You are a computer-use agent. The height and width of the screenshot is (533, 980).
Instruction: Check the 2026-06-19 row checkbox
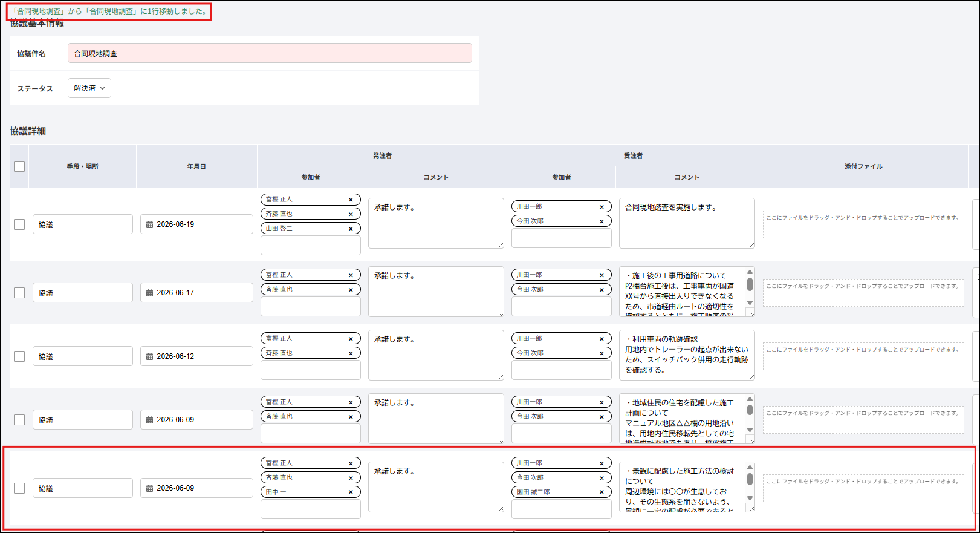click(x=19, y=224)
